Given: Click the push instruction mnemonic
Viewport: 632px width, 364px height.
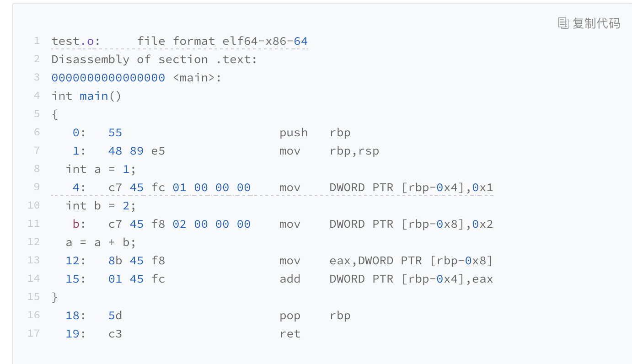Looking at the screenshot, I should pos(294,133).
